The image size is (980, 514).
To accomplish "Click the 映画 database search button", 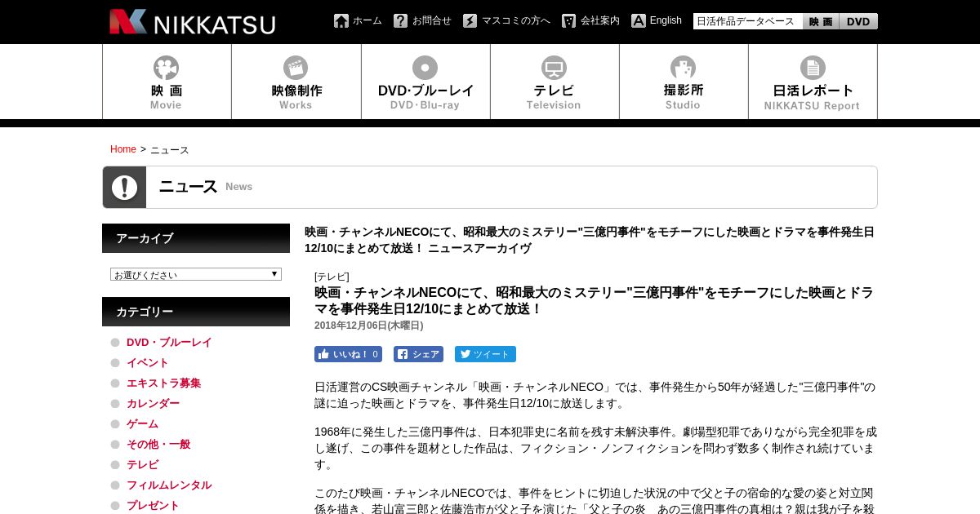I will tap(822, 21).
